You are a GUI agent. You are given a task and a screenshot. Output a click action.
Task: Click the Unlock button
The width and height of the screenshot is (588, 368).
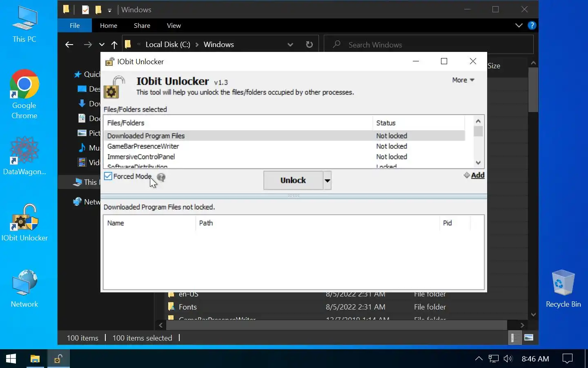(x=293, y=180)
